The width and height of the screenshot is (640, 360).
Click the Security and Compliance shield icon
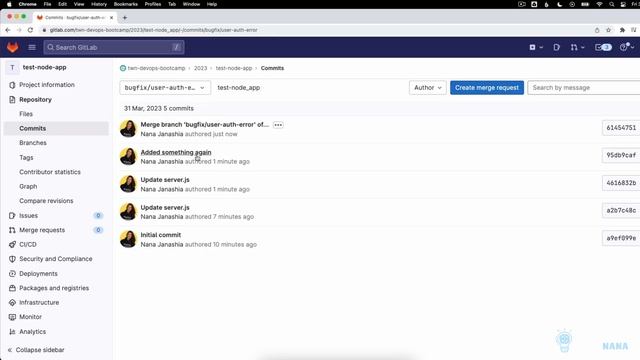tap(12, 259)
